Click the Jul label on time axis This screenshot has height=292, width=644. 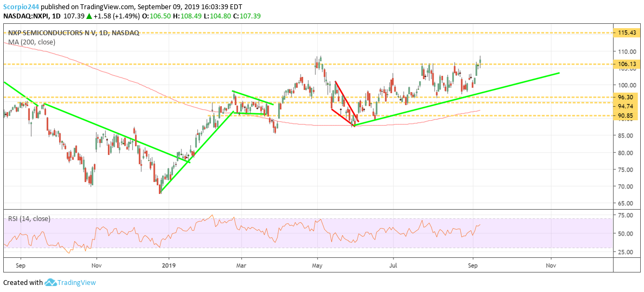(x=392, y=265)
